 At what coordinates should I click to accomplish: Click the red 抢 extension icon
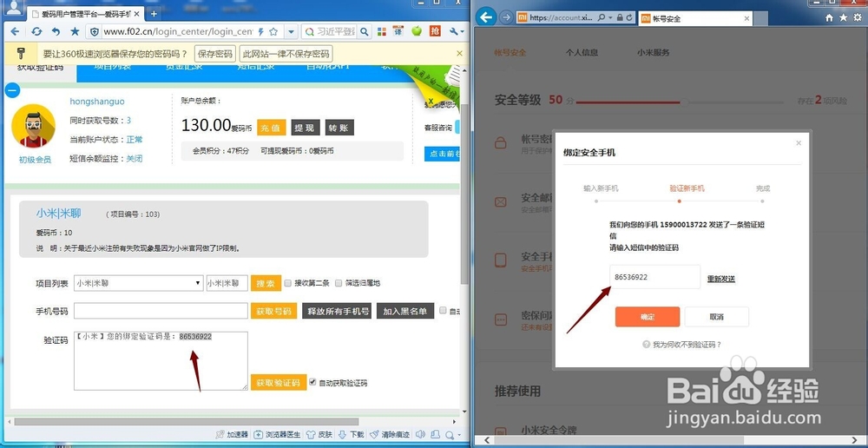tap(435, 31)
